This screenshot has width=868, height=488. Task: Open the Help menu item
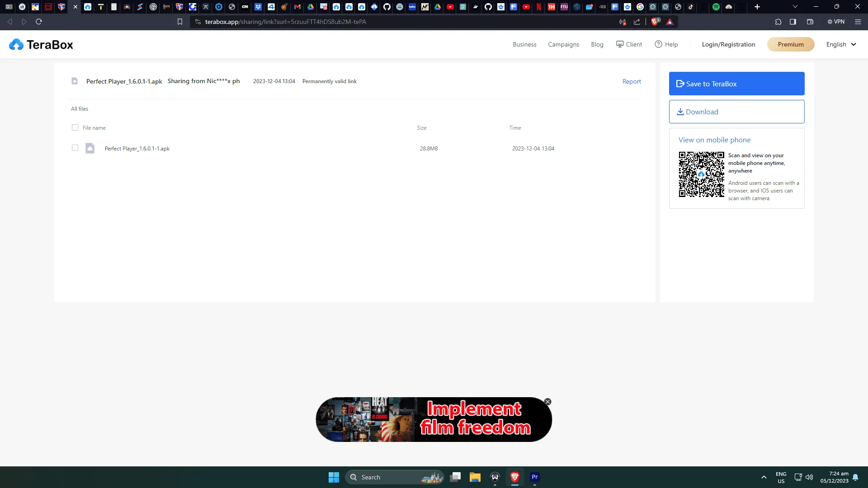click(x=666, y=44)
